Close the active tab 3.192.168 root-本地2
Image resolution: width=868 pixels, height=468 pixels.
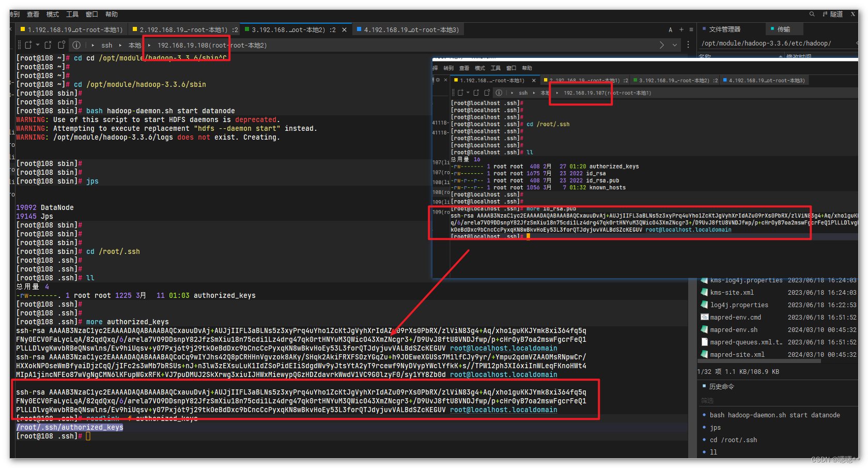pos(344,30)
